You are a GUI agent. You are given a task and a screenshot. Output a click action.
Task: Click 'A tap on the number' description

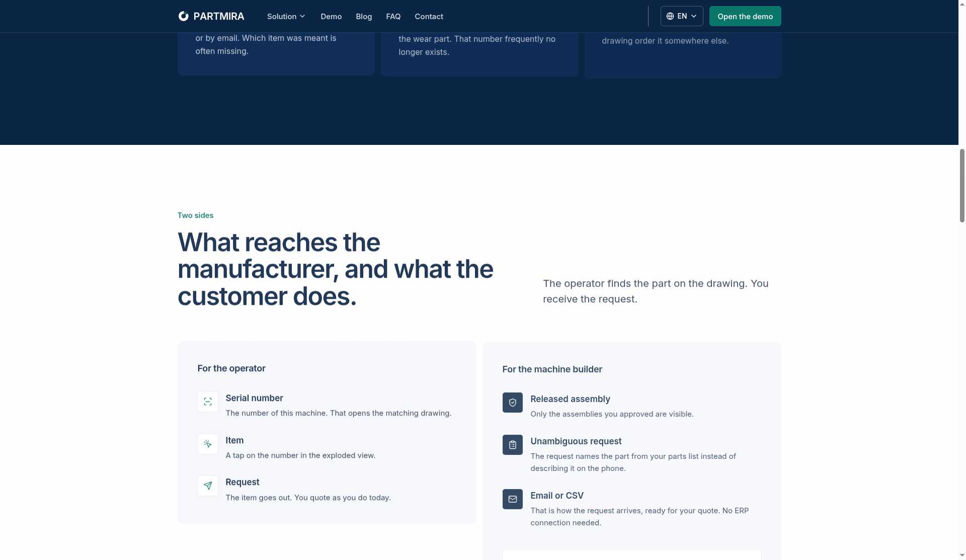pyautogui.click(x=300, y=455)
